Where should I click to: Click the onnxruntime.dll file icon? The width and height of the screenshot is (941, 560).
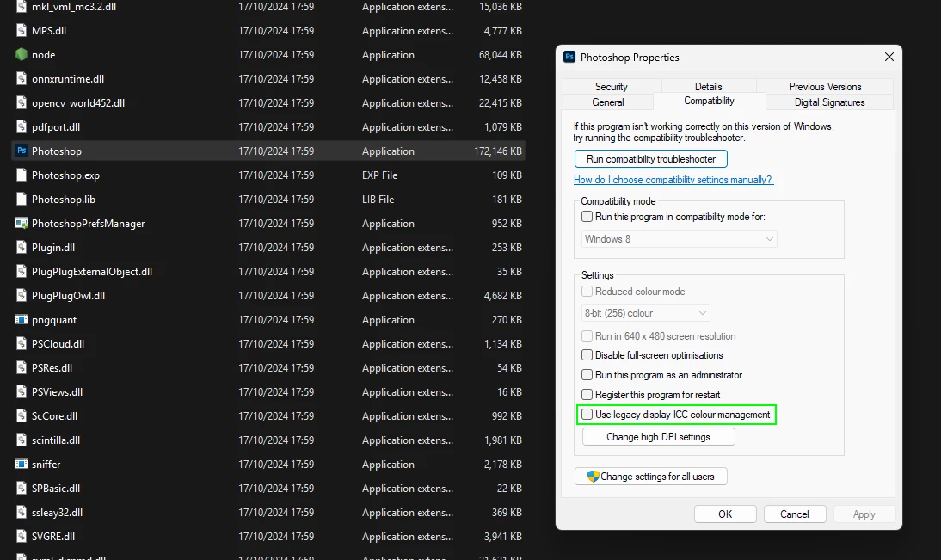click(x=22, y=78)
